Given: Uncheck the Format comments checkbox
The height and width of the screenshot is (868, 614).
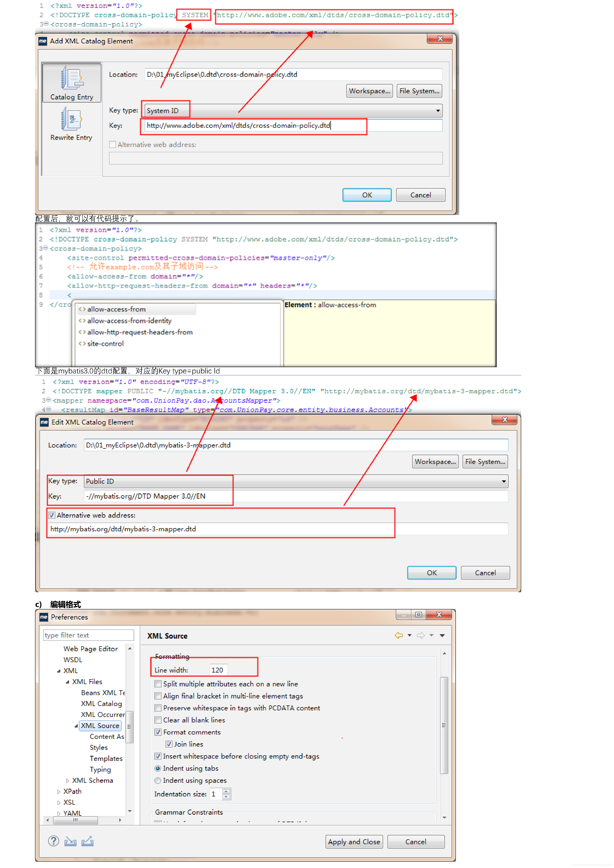Looking at the screenshot, I should tap(158, 732).
